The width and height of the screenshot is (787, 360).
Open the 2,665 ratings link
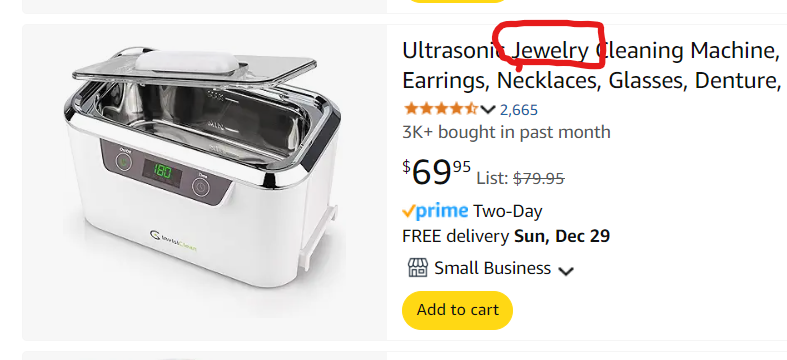click(518, 109)
